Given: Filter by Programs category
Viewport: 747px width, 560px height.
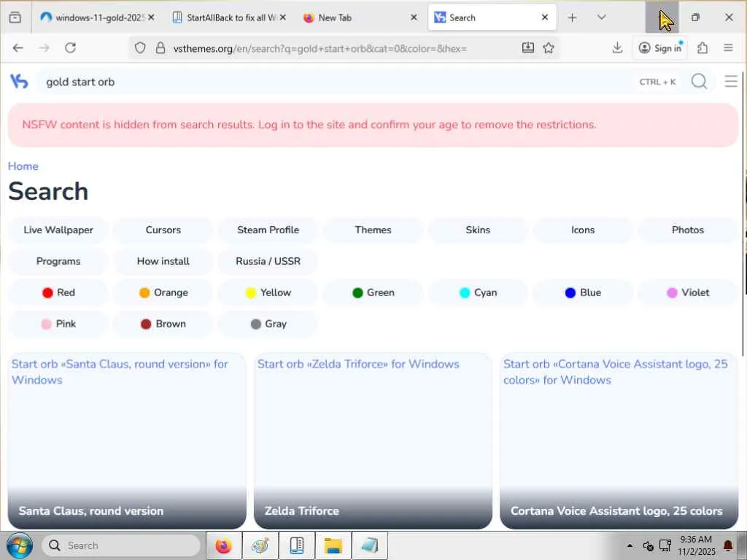Looking at the screenshot, I should tap(58, 262).
